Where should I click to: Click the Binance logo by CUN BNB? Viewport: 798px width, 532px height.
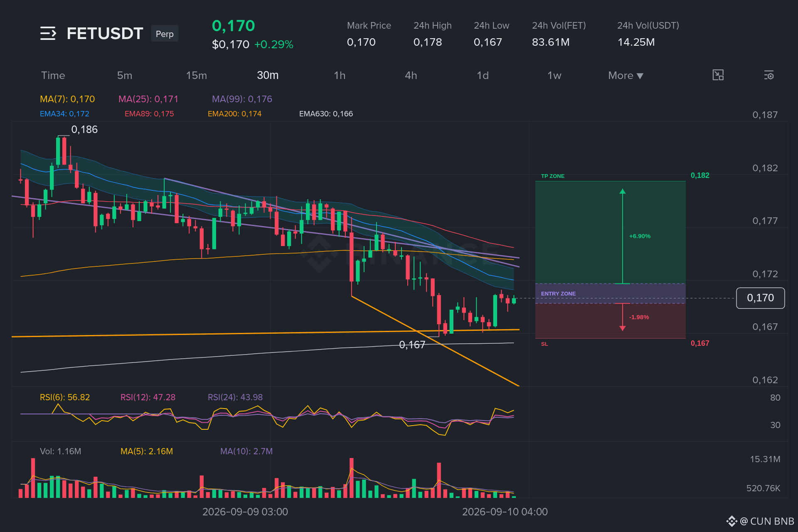click(731, 521)
